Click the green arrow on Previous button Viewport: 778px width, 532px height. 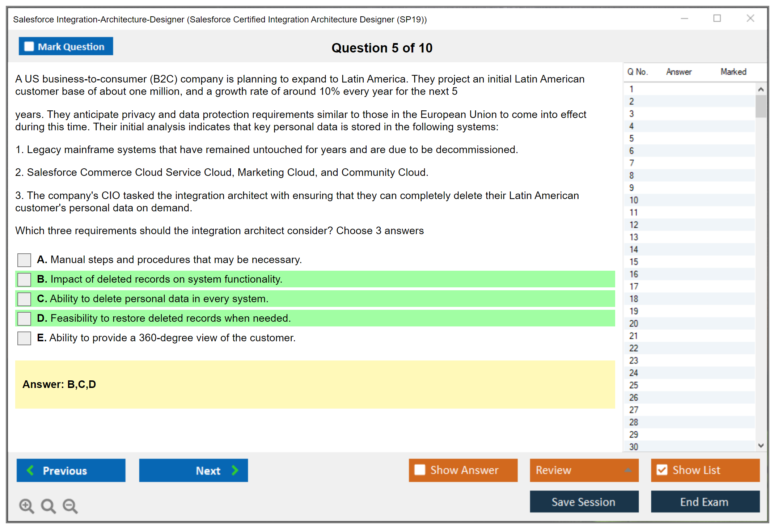(x=30, y=470)
